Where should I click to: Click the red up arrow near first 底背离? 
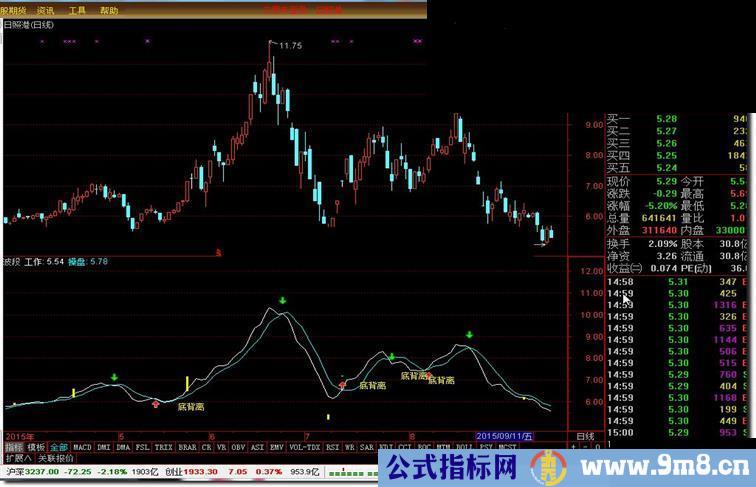tap(155, 404)
